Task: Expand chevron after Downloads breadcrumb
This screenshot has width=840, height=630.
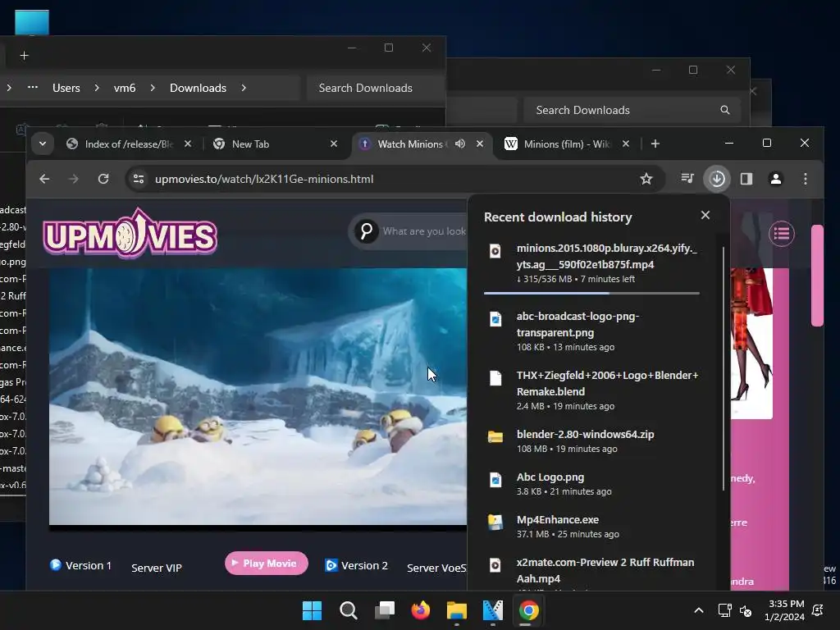Action: 244,87
